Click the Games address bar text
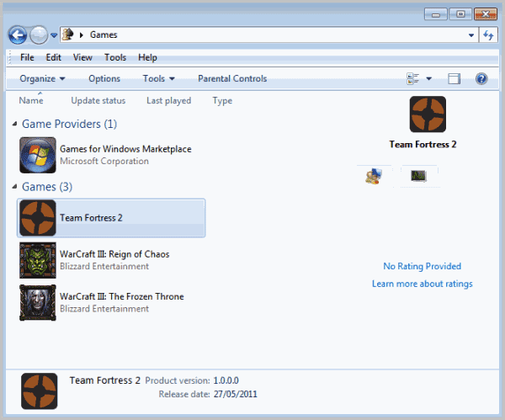Screen dimensions: 505x420 104,35
